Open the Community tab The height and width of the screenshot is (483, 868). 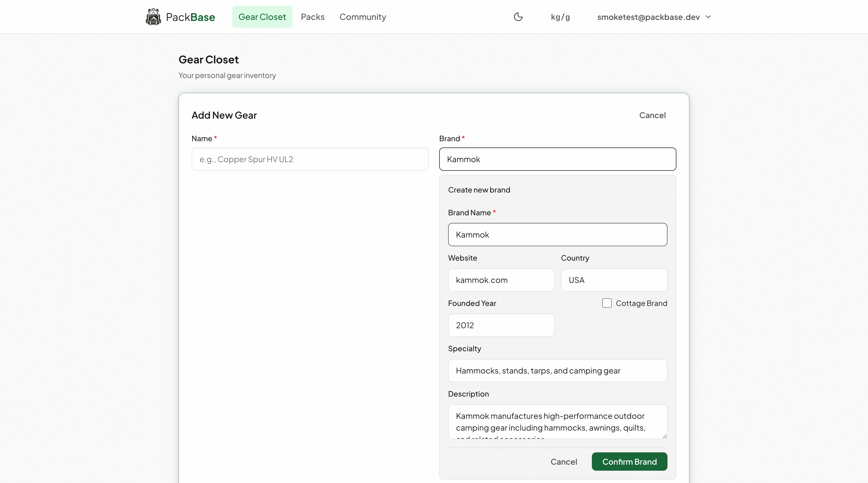tap(363, 17)
